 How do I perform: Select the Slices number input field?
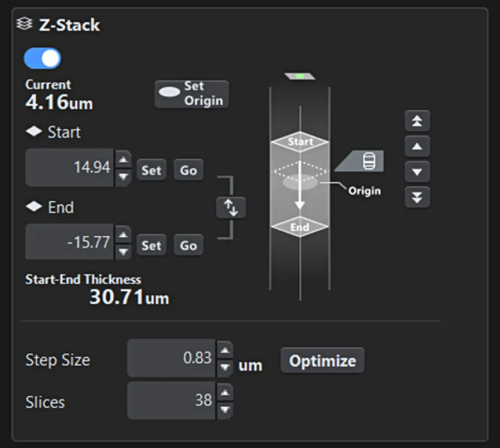(173, 400)
